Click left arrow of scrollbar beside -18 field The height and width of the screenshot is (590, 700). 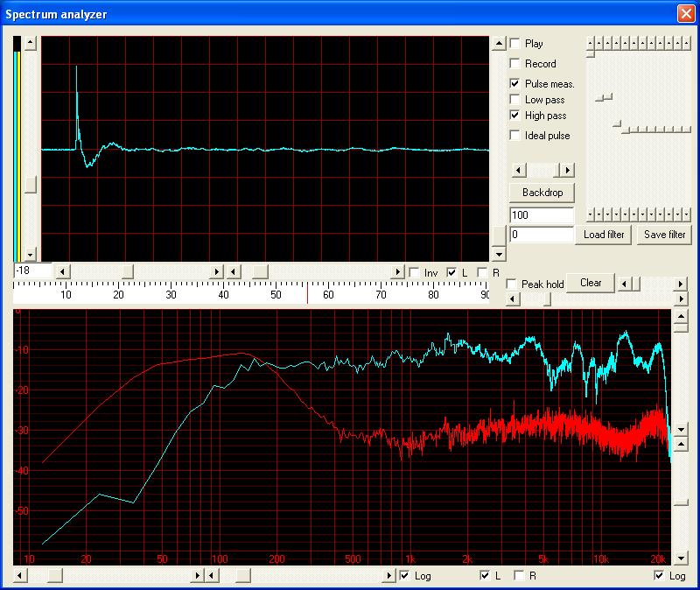[63, 271]
